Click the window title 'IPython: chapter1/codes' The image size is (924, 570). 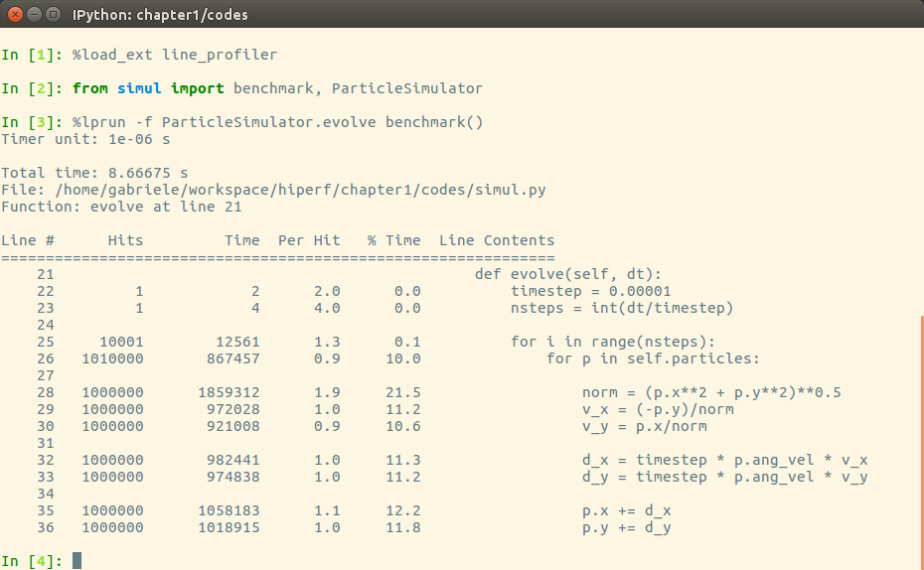click(160, 15)
